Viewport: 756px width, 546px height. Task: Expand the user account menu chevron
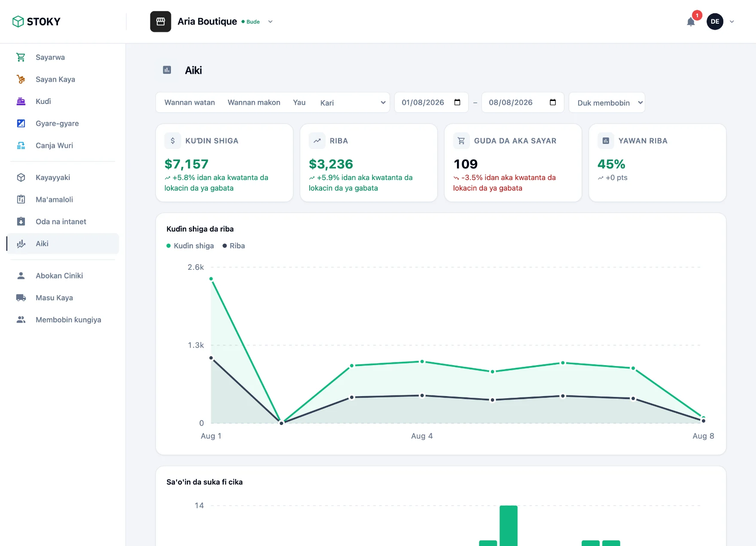click(732, 21)
